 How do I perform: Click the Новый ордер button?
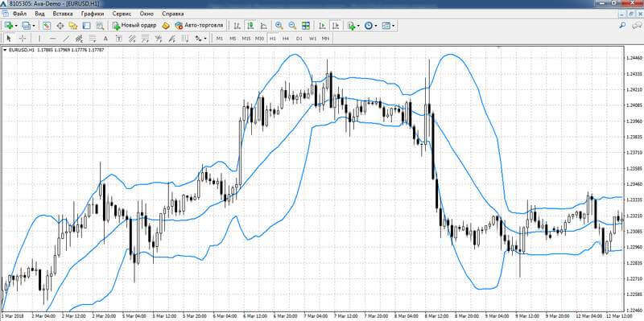click(x=134, y=26)
